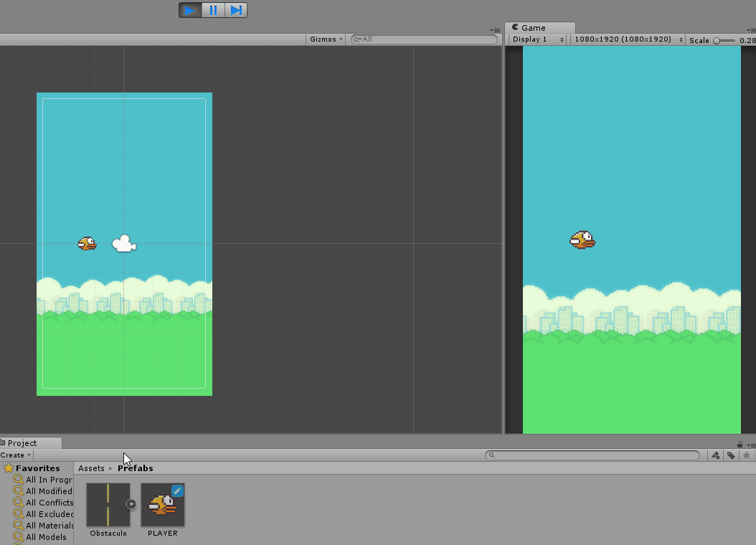Click the Step frame button
This screenshot has height=545, width=756.
click(236, 10)
